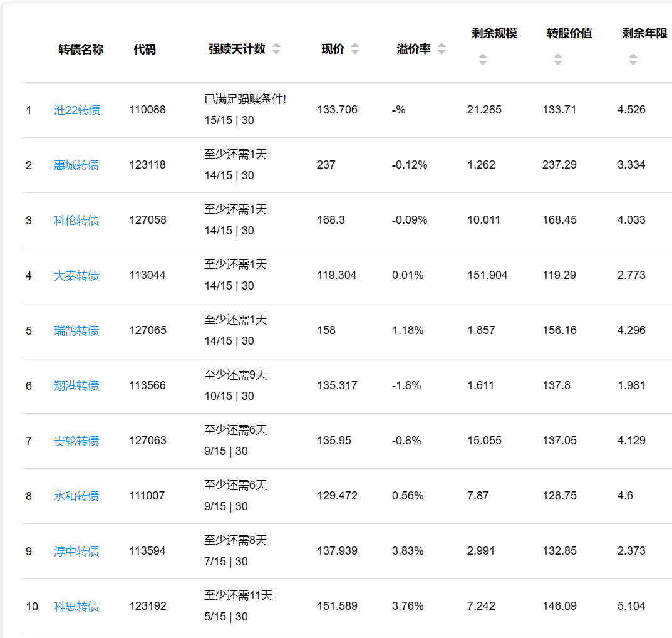Open 瑞鹄转债 bond page
Screen dimensions: 672x638
coord(76,331)
